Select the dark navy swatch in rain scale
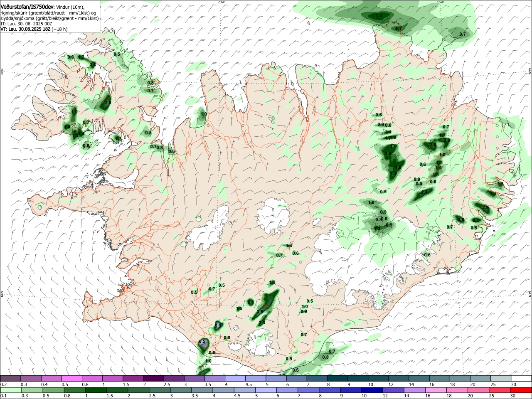The width and height of the screenshot is (532, 399). pos(371,390)
